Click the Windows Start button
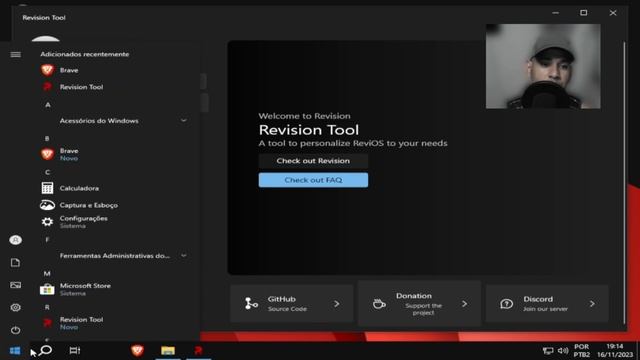The width and height of the screenshot is (640, 360). (15, 351)
